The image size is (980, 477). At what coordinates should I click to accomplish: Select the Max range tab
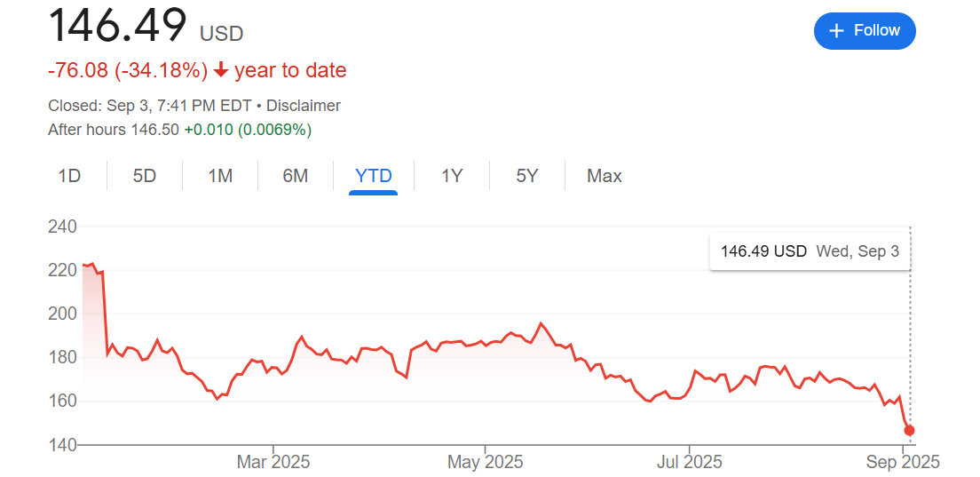pyautogui.click(x=605, y=176)
